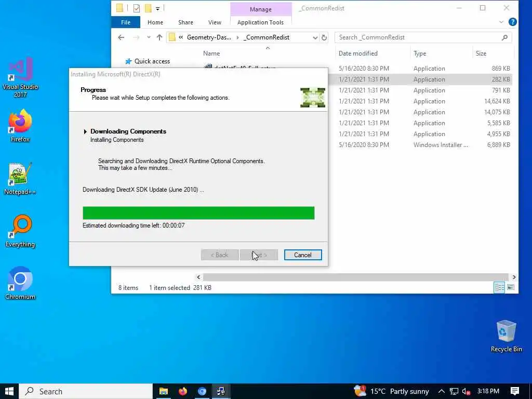Viewport: 532px width, 399px height.
Task: Click the New Folder quick access icon
Action: [x=148, y=8]
